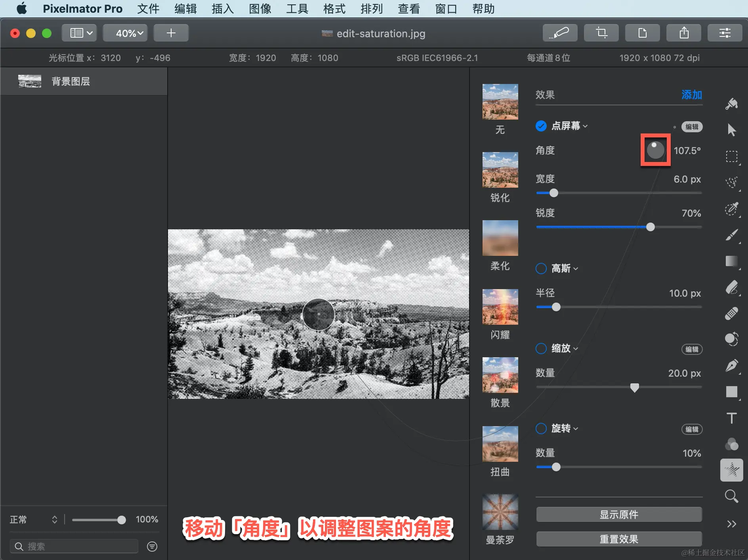This screenshot has width=748, height=560.
Task: Disable the 点屏幕 effect checkbox
Action: click(541, 126)
